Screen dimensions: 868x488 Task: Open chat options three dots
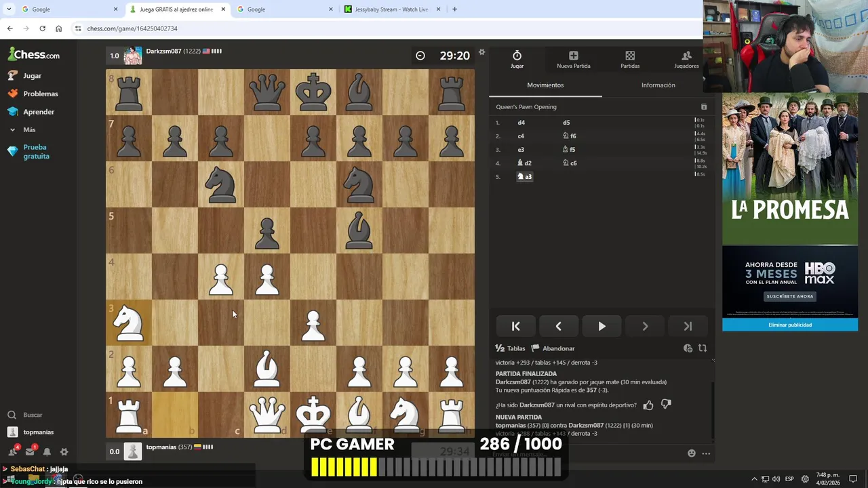coord(706,453)
